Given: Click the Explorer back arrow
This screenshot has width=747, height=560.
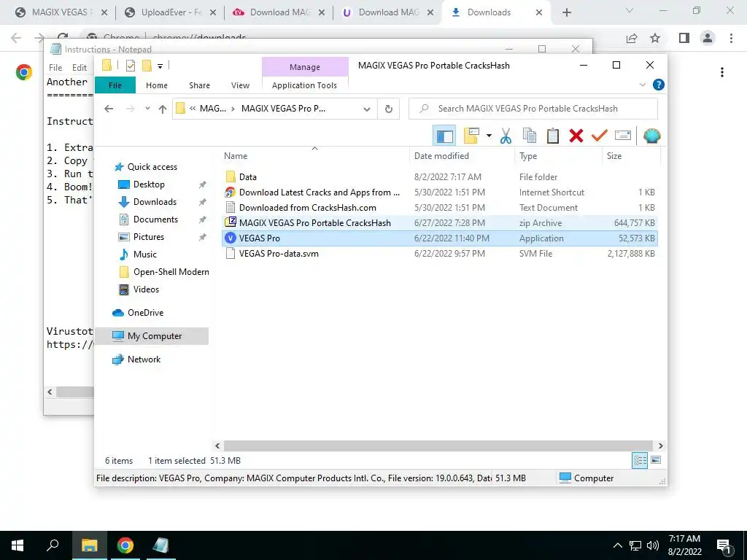Looking at the screenshot, I should (109, 109).
